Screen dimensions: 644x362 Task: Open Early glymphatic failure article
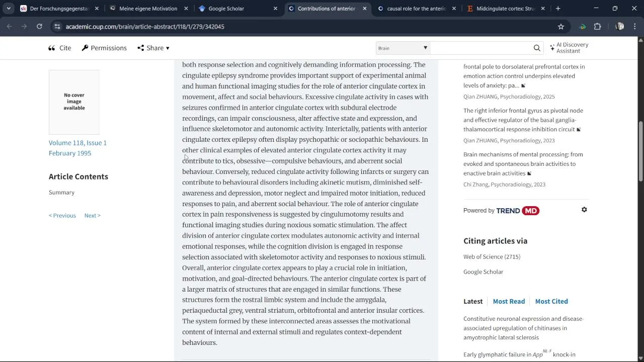pyautogui.click(x=519, y=354)
